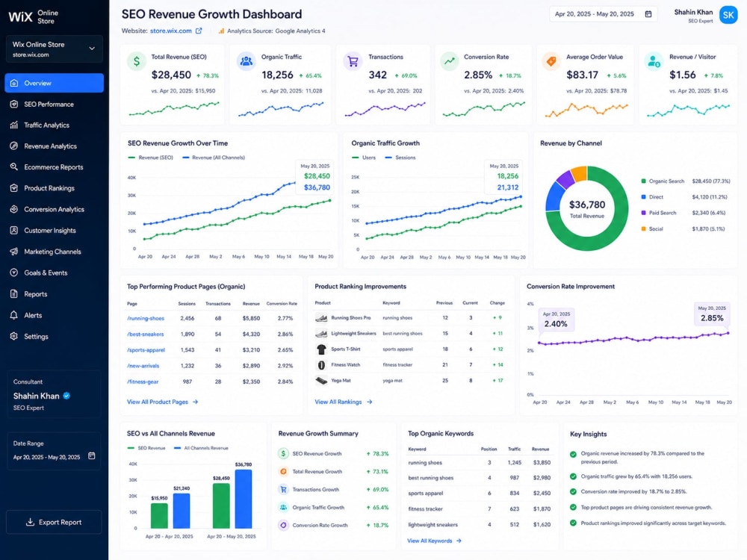Click the Settings gear icon
The image size is (747, 560).
(x=13, y=336)
